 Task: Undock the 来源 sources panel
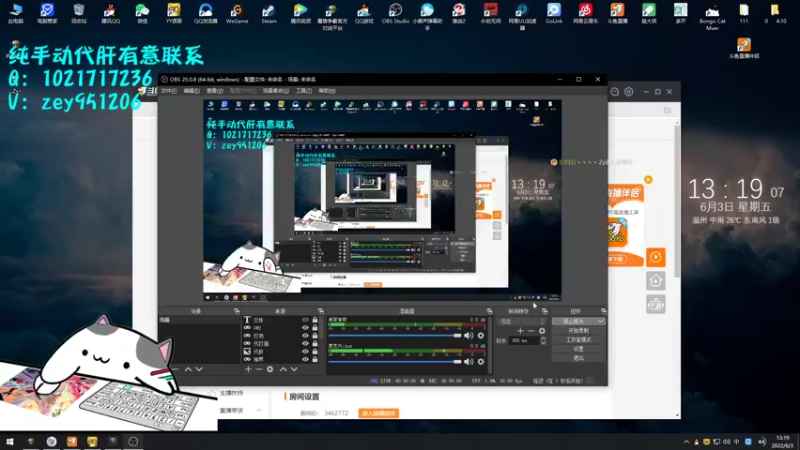click(321, 311)
